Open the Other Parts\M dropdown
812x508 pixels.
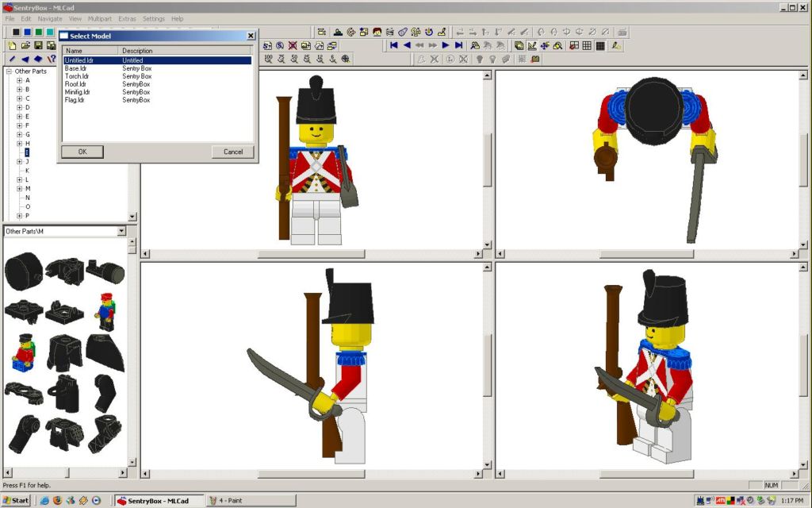[121, 231]
